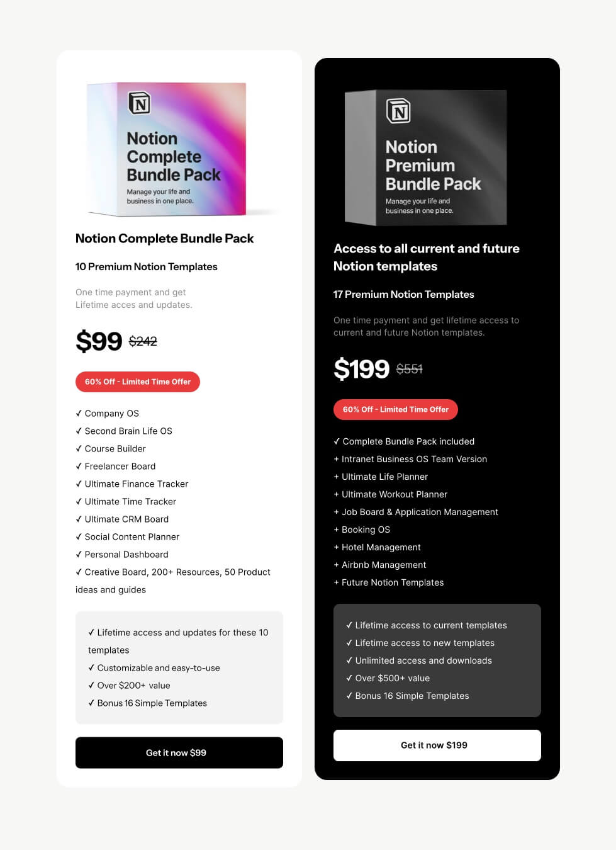The width and height of the screenshot is (616, 850).
Task: Click the plus icon before Booking OS
Action: [x=336, y=530]
